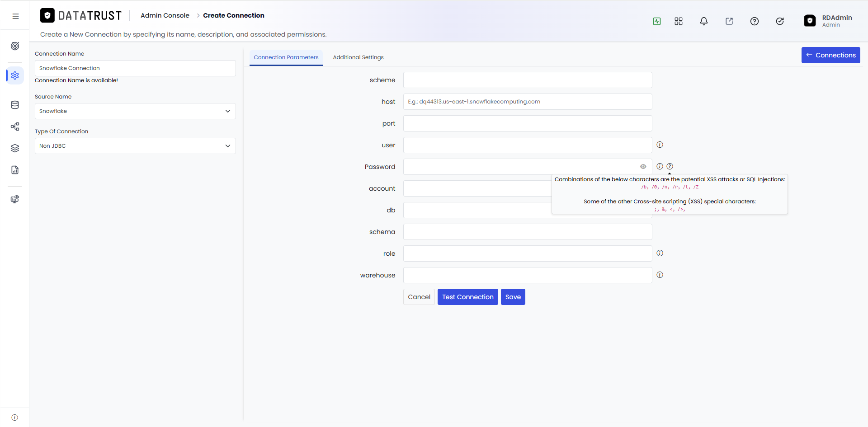Open the Type Of Connection dropdown
This screenshot has height=427, width=868.
coord(135,146)
